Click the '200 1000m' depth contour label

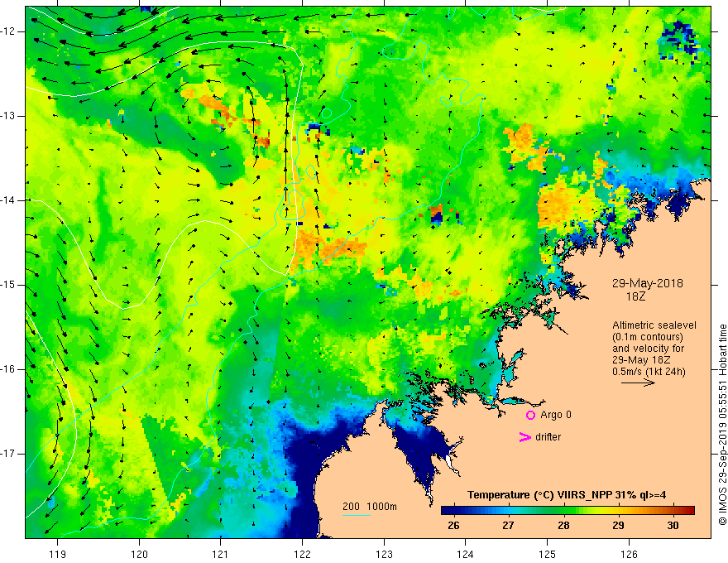click(x=370, y=507)
